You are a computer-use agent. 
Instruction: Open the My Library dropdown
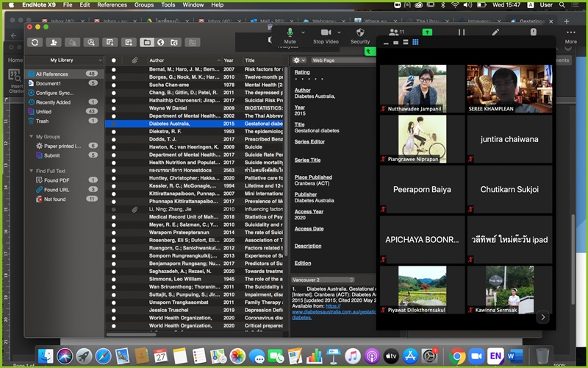pos(65,60)
